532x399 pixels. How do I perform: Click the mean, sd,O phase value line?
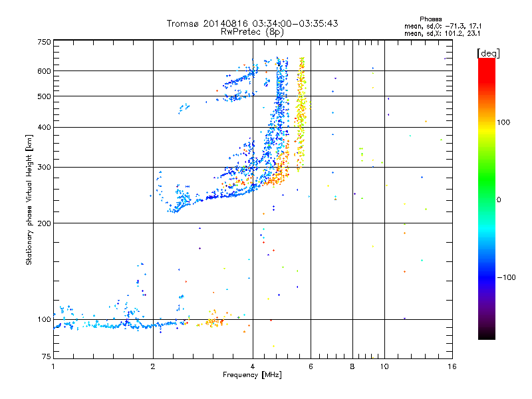click(443, 26)
